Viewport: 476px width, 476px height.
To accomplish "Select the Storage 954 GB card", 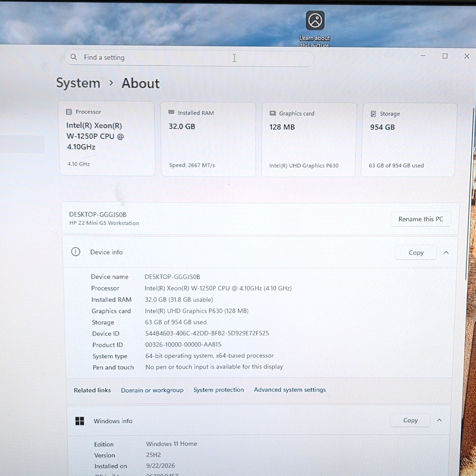I will tap(408, 140).
